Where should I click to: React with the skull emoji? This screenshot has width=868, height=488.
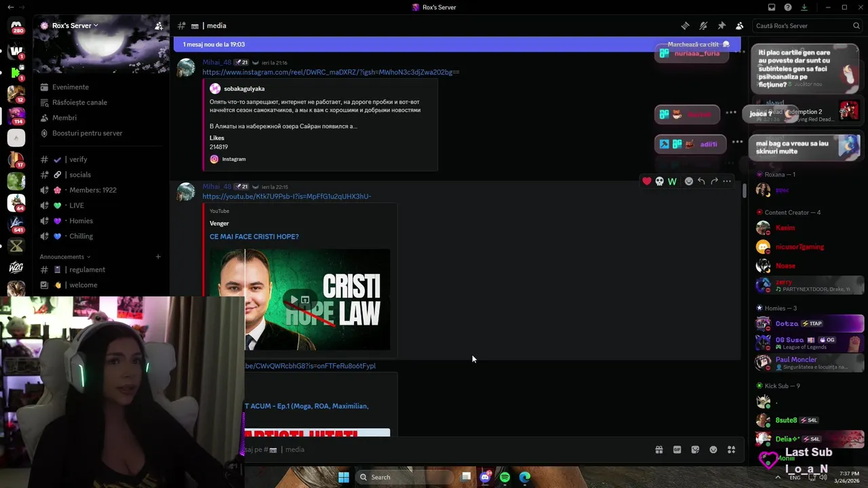pos(660,181)
